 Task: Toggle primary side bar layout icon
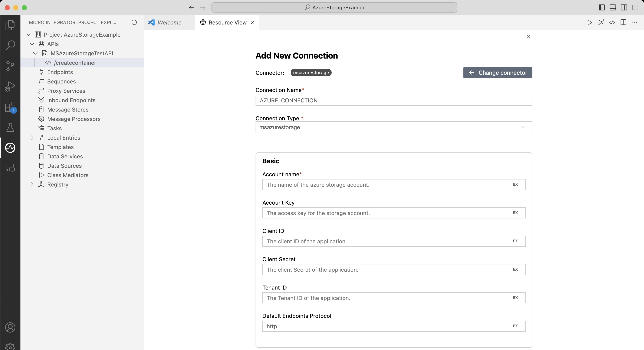[602, 7]
